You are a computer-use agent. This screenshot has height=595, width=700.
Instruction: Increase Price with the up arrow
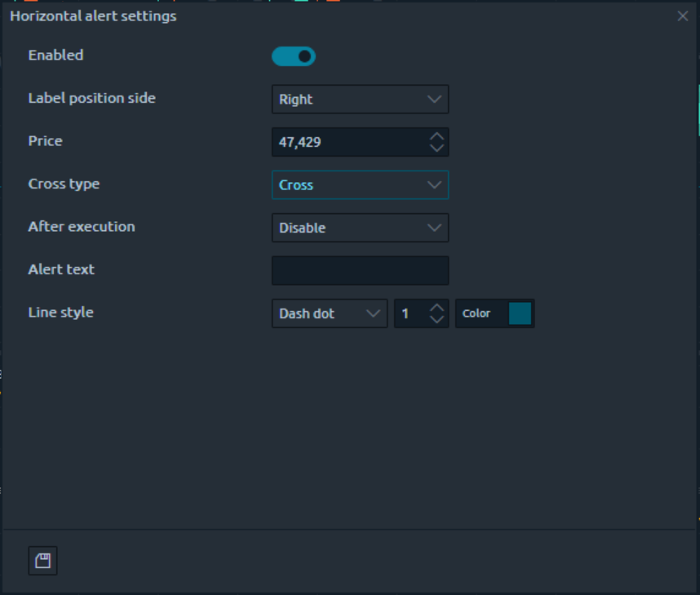[x=437, y=136]
